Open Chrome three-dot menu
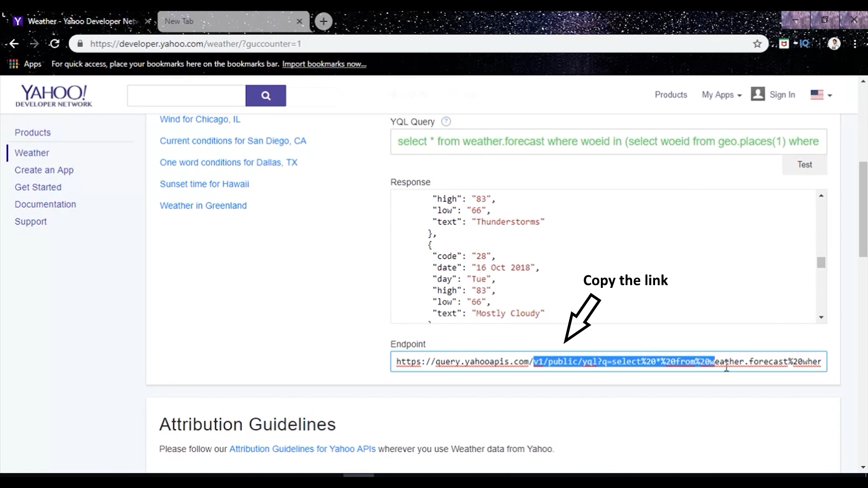 pyautogui.click(x=855, y=44)
